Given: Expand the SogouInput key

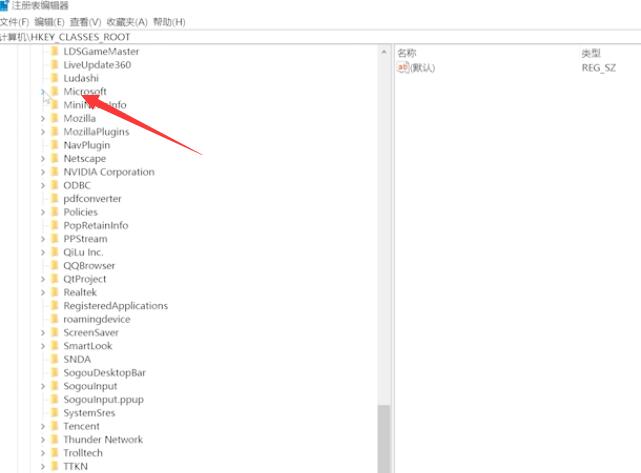Looking at the screenshot, I should [x=43, y=386].
